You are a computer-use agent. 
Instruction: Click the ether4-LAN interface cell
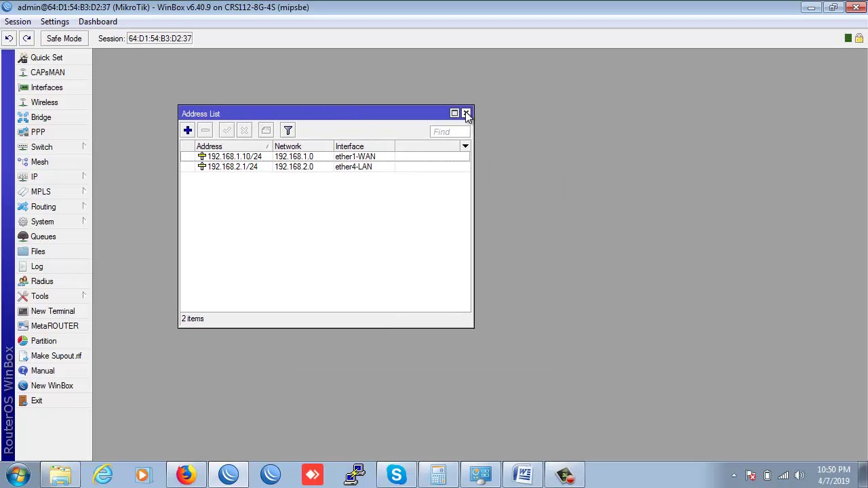click(353, 167)
